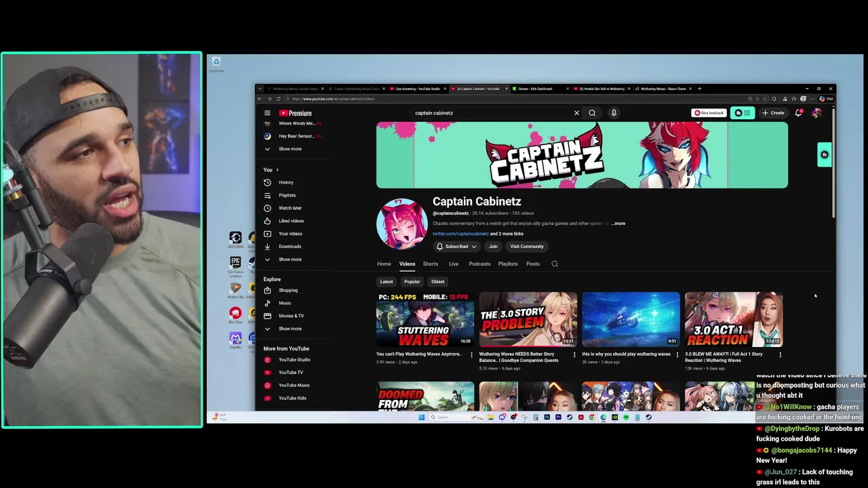Open the Podcasts tab
Viewport: 868px width, 488px height.
pyautogui.click(x=479, y=264)
